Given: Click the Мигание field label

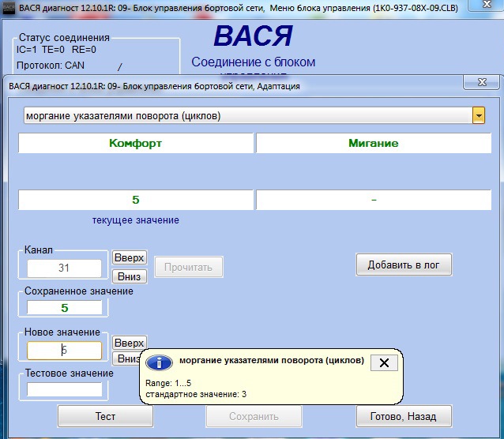Looking at the screenshot, I should click(374, 143).
